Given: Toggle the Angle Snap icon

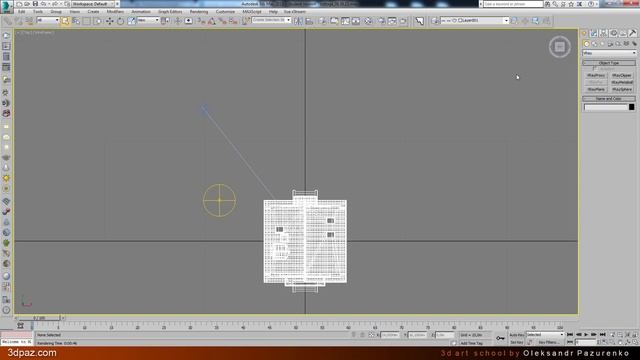Looking at the screenshot, I should pos(212,21).
